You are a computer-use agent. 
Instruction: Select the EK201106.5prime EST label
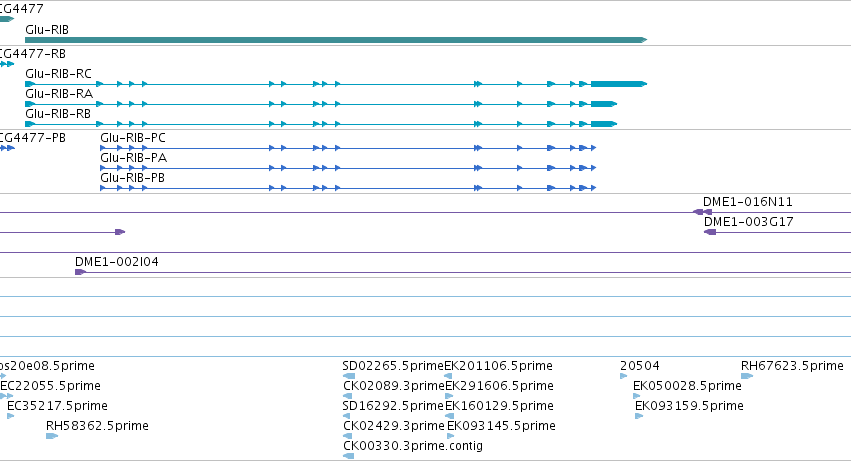click(499, 366)
